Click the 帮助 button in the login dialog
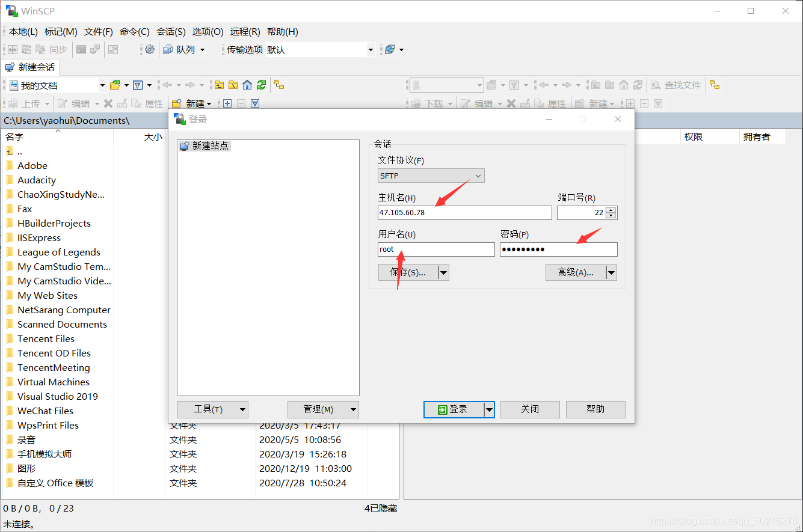Viewport: 803px width, 532px height. [595, 409]
